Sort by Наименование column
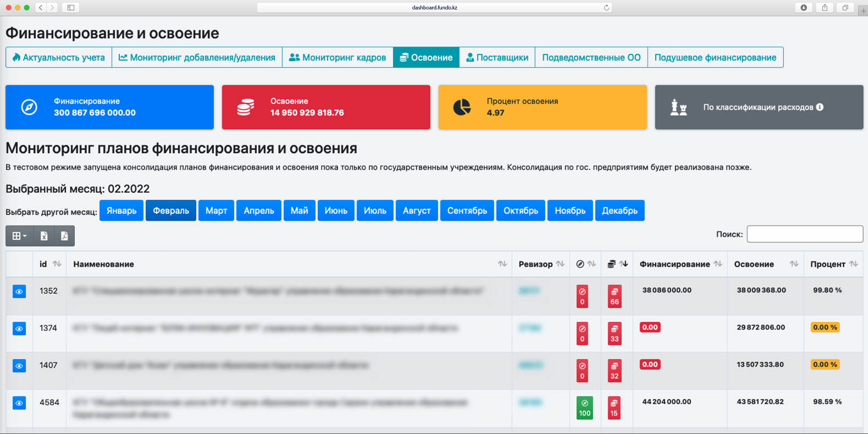This screenshot has width=868, height=434. pos(289,264)
